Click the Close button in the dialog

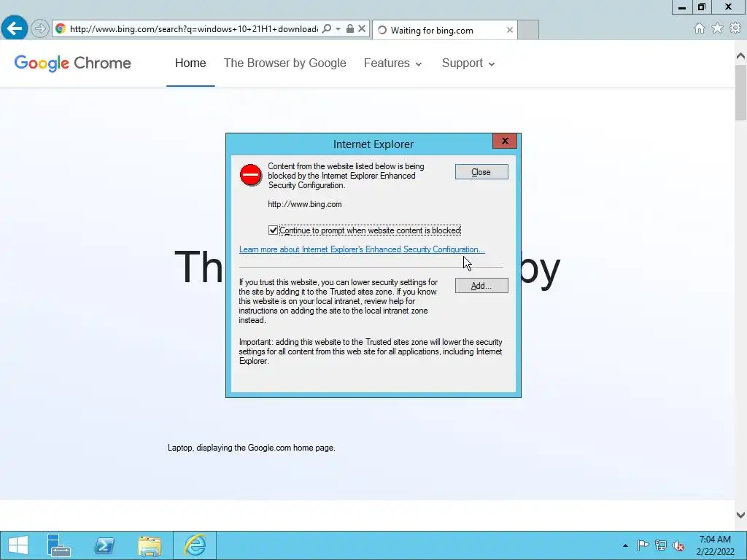coord(481,172)
